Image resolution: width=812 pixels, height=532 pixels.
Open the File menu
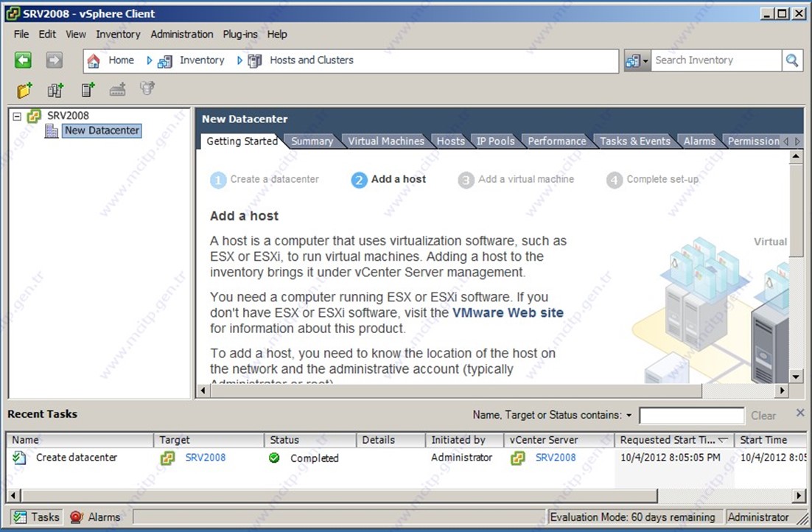pos(21,34)
